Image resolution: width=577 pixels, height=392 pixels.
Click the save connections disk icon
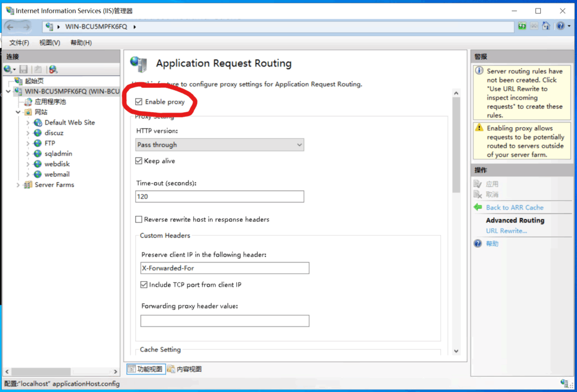pos(24,69)
